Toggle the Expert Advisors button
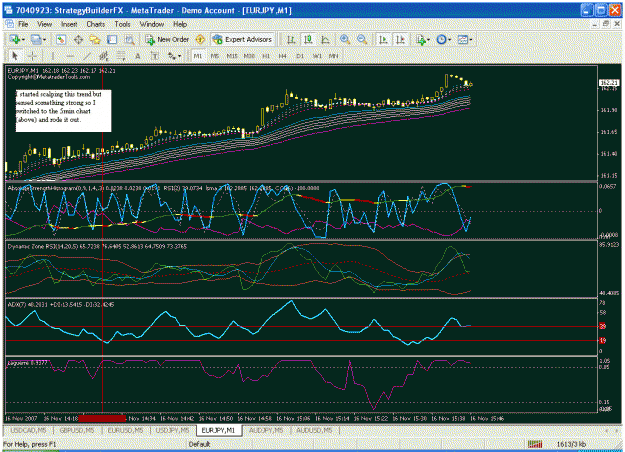625x452 pixels. point(243,39)
